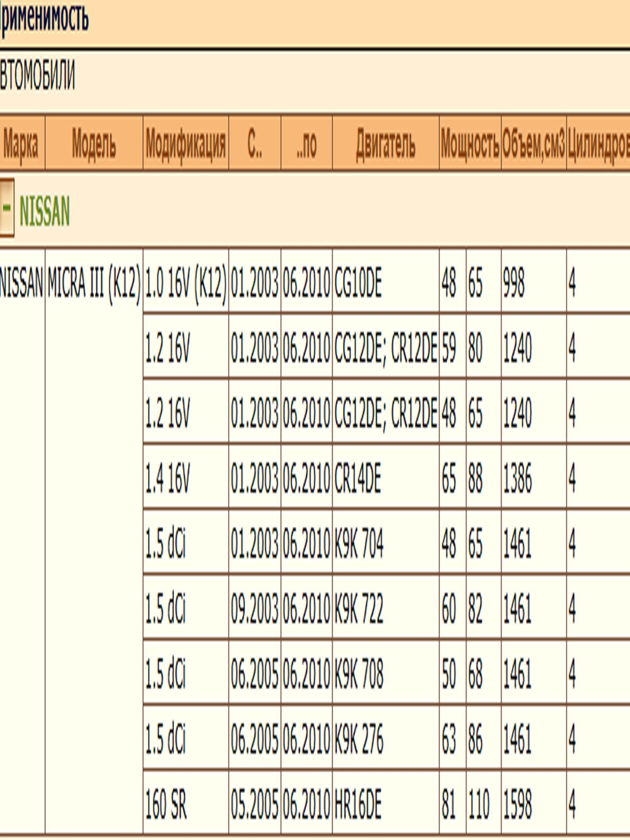Screen dimensions: 630x840
Task: Select the 1.4 16V modification row
Action: pos(167,478)
